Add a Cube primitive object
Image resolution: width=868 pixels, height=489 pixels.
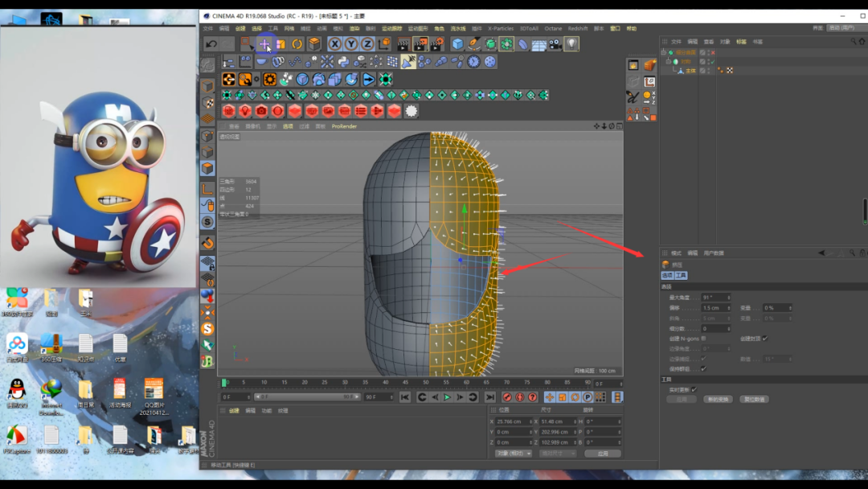457,43
